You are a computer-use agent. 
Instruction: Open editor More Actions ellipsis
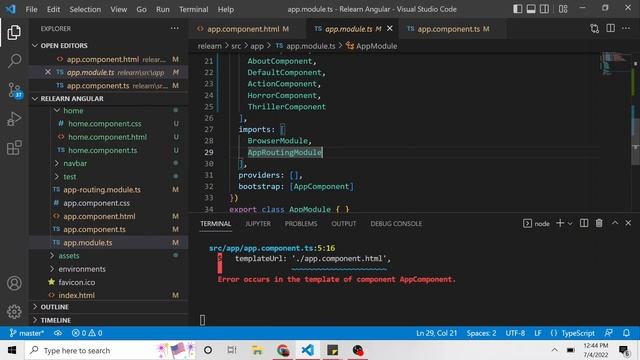coord(626,28)
